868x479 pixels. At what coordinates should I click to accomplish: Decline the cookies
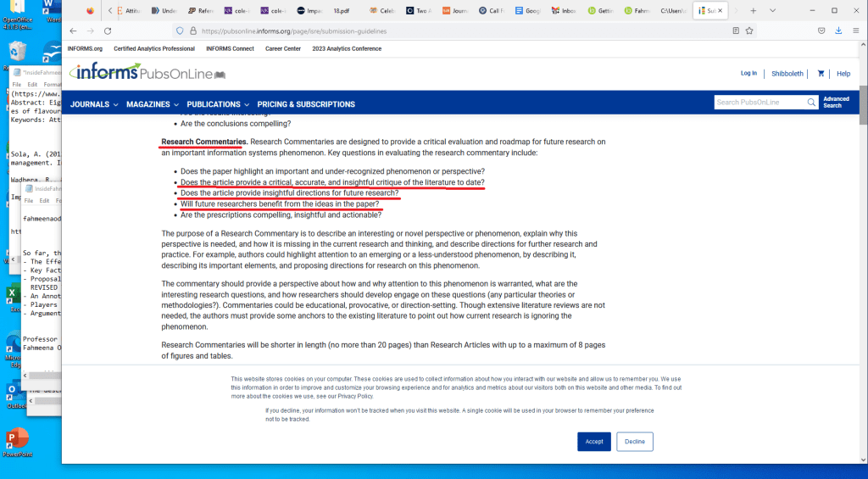pyautogui.click(x=635, y=442)
